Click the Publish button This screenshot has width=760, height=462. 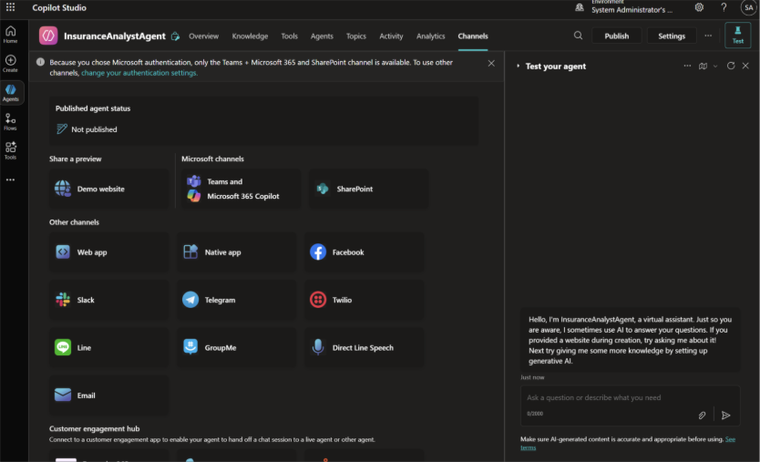[x=617, y=36]
